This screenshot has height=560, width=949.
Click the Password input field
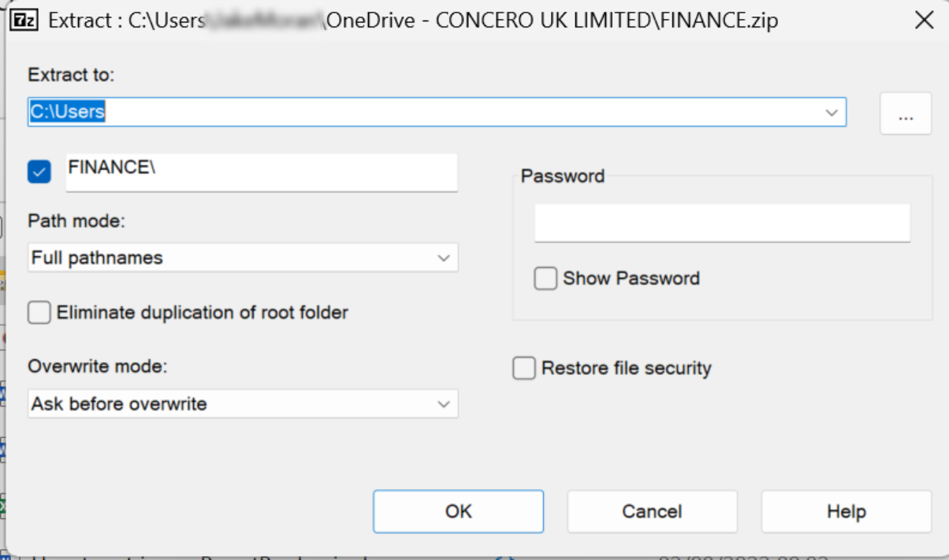pyautogui.click(x=722, y=223)
